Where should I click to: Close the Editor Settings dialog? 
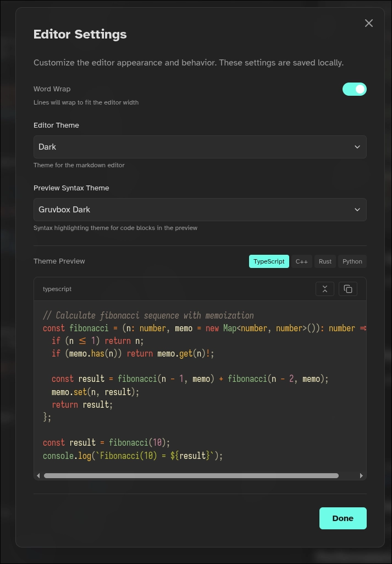(369, 23)
